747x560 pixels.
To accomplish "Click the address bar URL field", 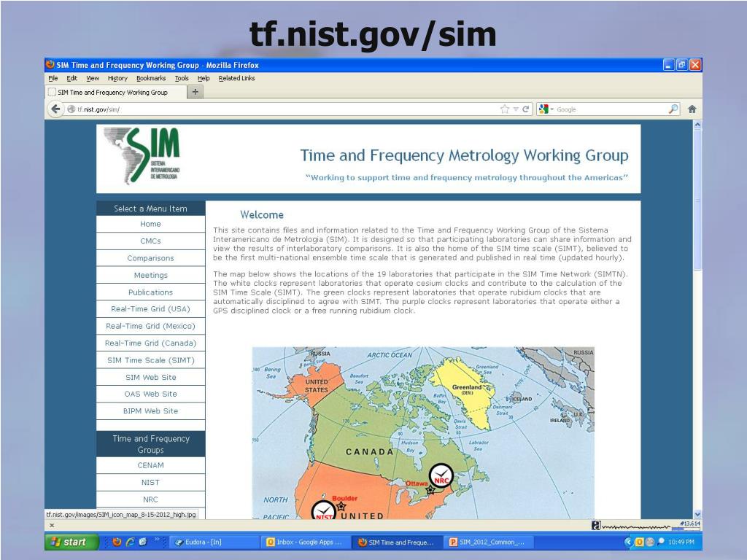I will (281, 109).
